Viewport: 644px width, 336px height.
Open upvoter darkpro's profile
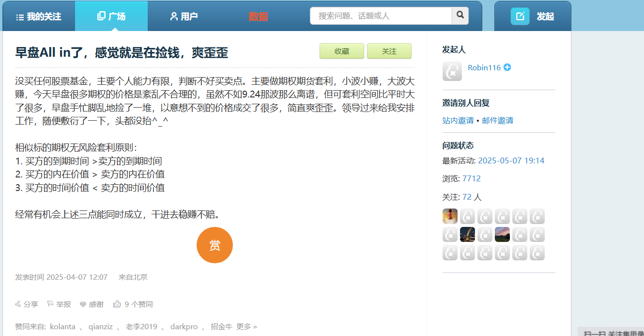point(184,326)
